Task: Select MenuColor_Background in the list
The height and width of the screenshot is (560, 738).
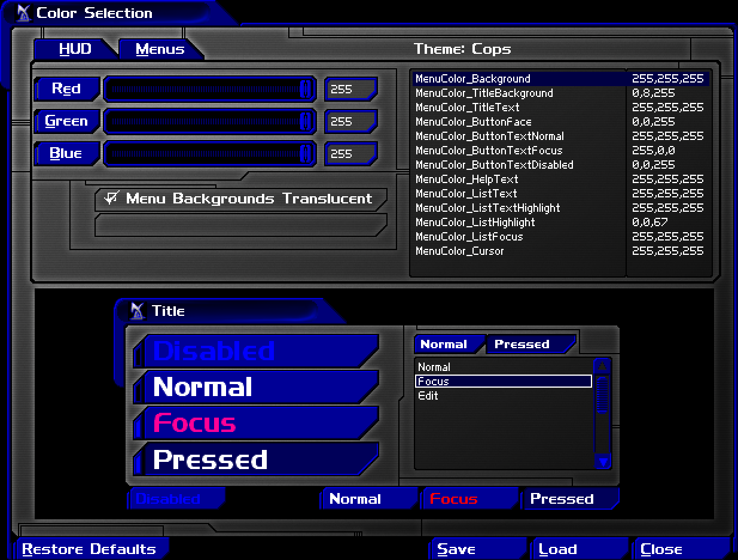Action: coord(560,78)
